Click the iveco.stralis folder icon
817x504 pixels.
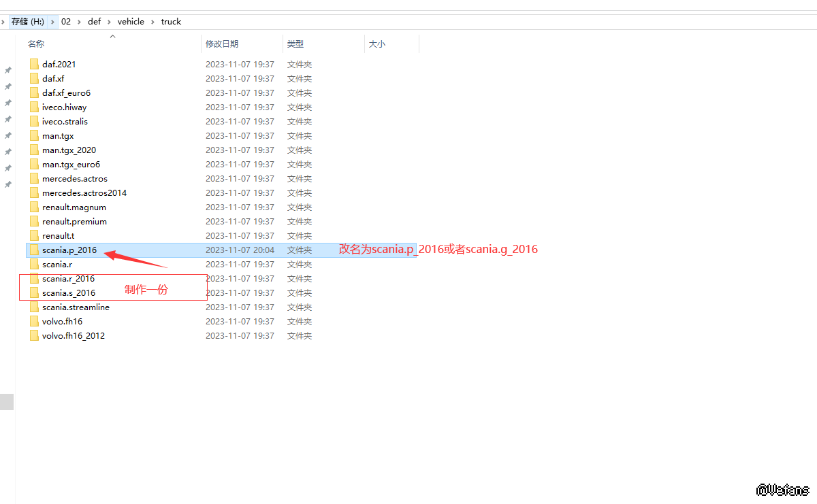[34, 121]
